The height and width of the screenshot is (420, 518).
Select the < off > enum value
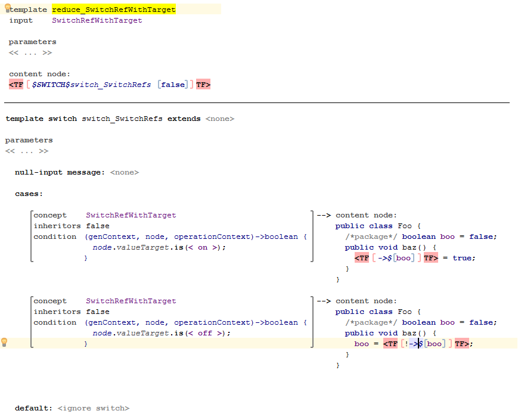click(204, 333)
